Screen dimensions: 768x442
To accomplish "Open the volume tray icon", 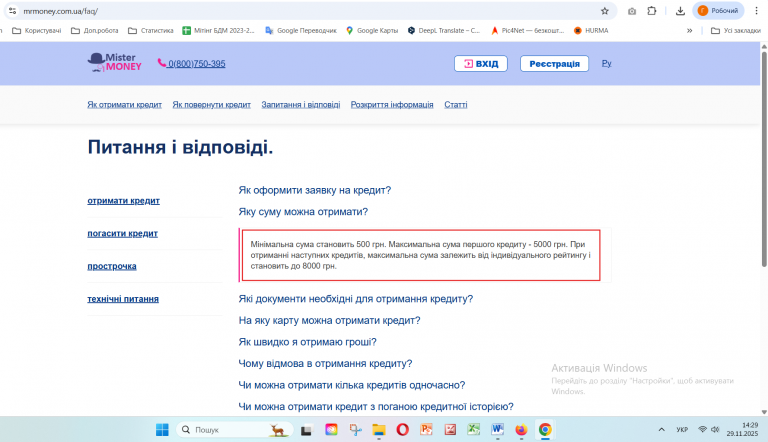I will click(x=716, y=429).
